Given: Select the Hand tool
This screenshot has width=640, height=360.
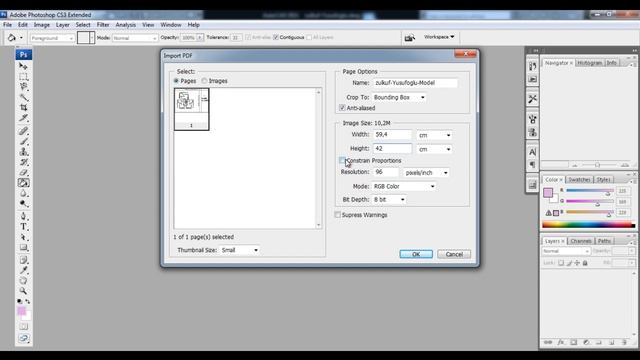Looking at the screenshot, I should [23, 281].
